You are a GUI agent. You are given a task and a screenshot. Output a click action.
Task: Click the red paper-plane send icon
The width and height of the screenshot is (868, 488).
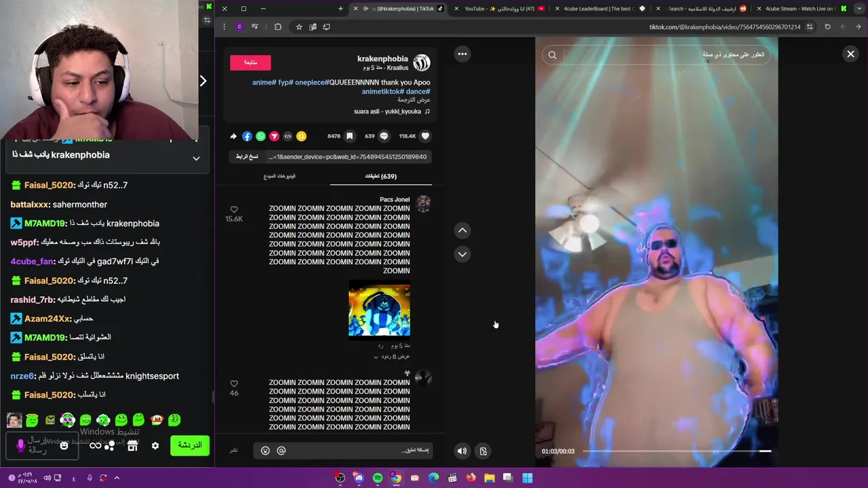click(x=274, y=136)
